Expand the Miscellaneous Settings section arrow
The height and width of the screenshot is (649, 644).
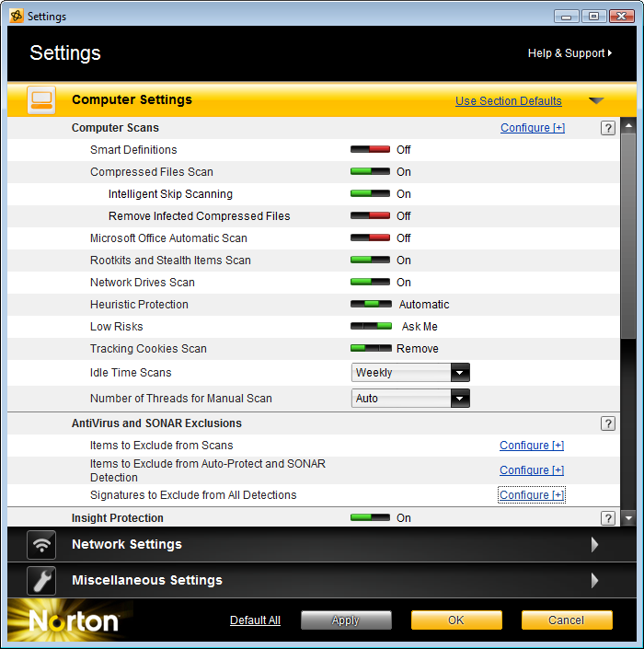pyautogui.click(x=594, y=580)
